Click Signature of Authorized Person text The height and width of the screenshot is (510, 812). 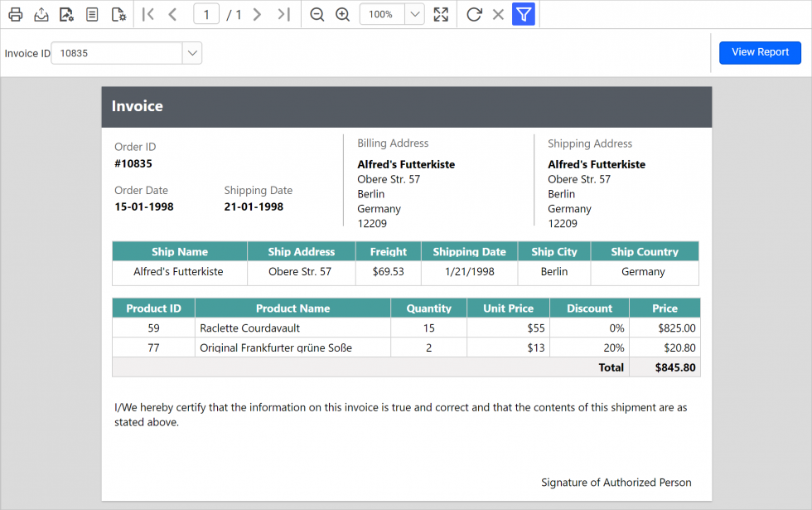[616, 483]
